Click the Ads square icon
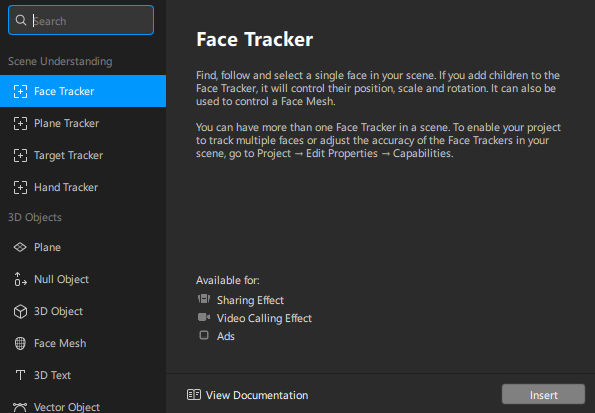The width and height of the screenshot is (595, 413). click(204, 335)
